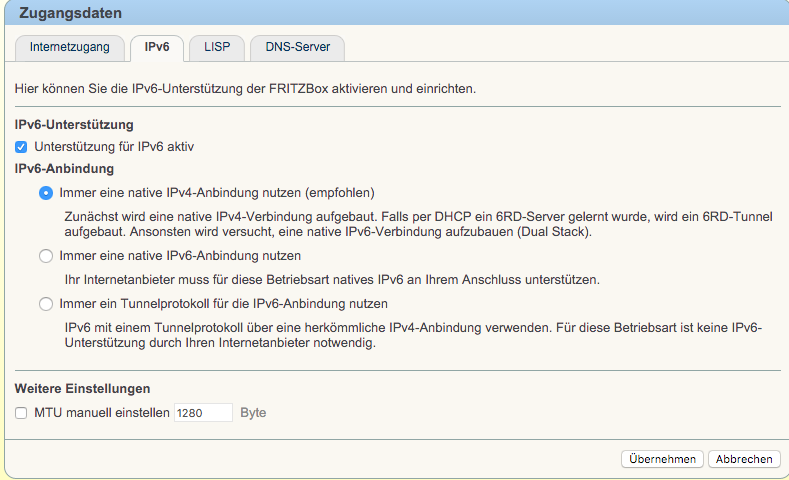Select Tunnelprotokoll radio option
The width and height of the screenshot is (789, 480).
(x=45, y=304)
